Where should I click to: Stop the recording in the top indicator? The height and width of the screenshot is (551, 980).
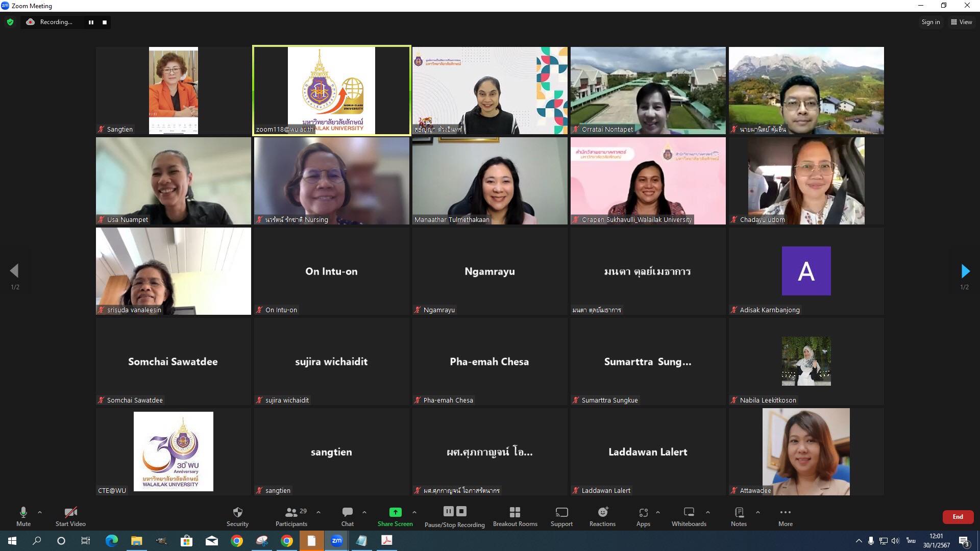[105, 22]
